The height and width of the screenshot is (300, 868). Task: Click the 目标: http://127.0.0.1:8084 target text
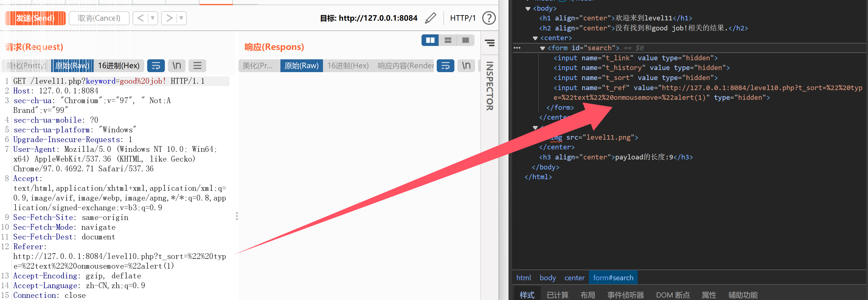pos(369,18)
